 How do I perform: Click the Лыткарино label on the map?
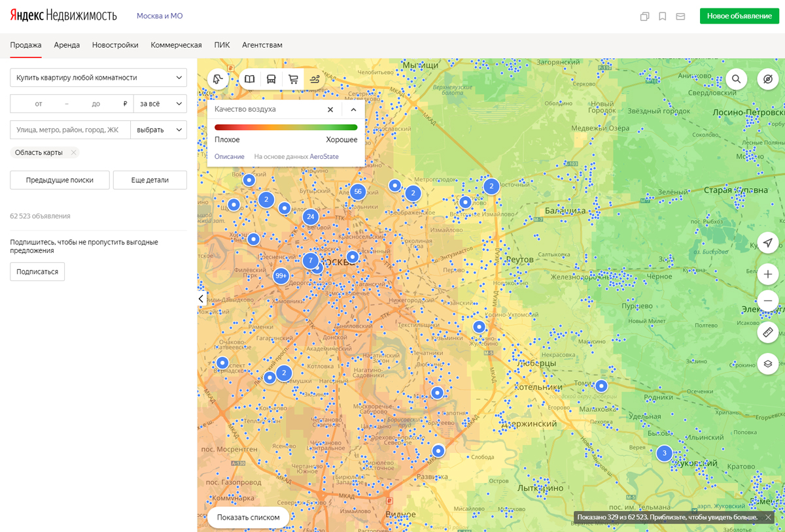click(x=540, y=488)
